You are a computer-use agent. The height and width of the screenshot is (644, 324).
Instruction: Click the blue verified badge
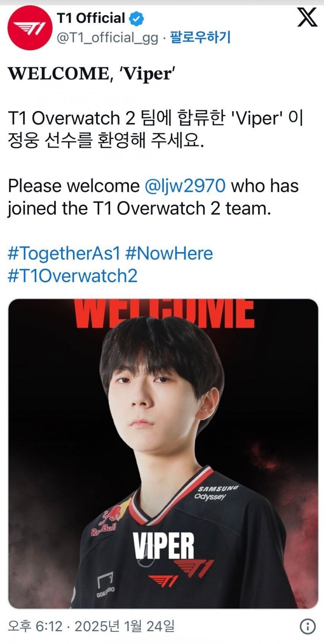tap(136, 18)
